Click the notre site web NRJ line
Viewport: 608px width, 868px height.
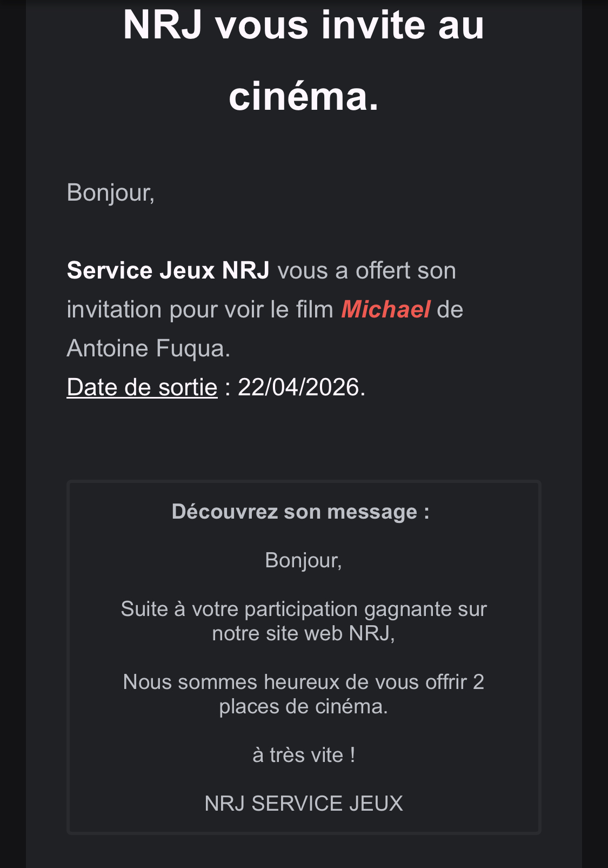(304, 633)
